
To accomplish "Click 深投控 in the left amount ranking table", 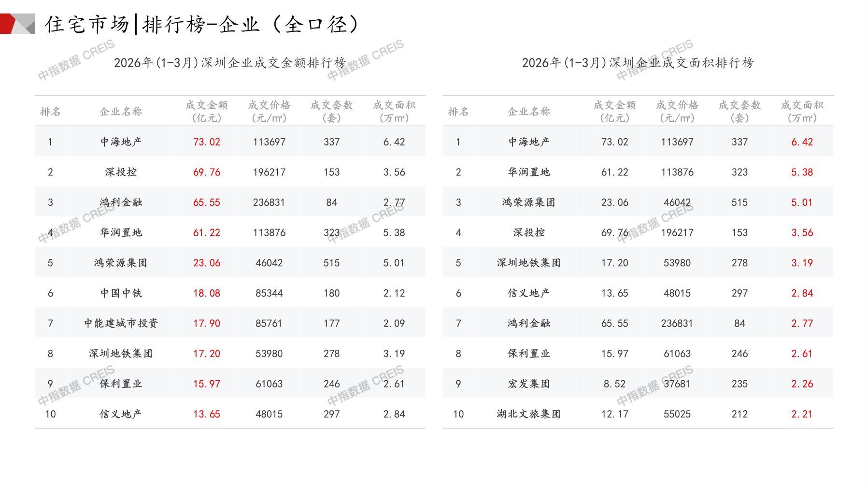I will pos(121,172).
